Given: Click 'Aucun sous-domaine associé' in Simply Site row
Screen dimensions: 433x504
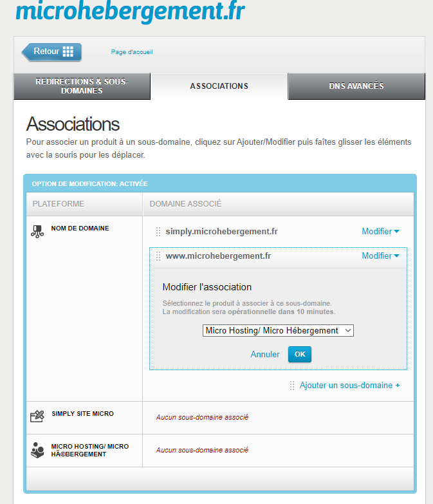Looking at the screenshot, I should [x=203, y=417].
